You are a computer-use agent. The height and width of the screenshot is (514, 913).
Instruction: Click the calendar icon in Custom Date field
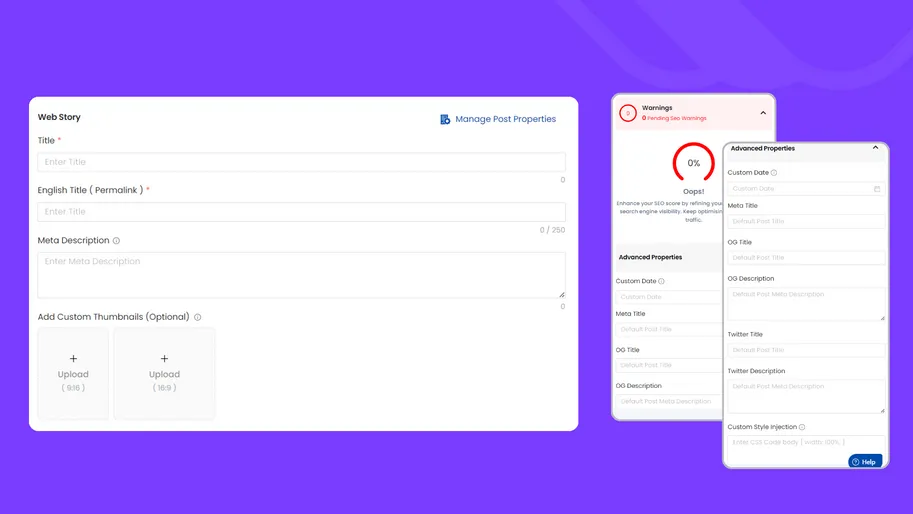877,189
